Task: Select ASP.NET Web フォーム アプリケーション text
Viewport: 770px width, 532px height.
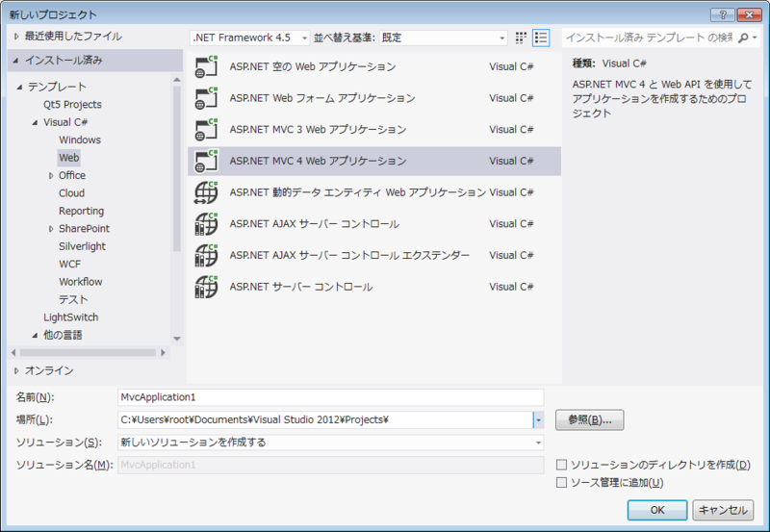Action: pyautogui.click(x=322, y=98)
